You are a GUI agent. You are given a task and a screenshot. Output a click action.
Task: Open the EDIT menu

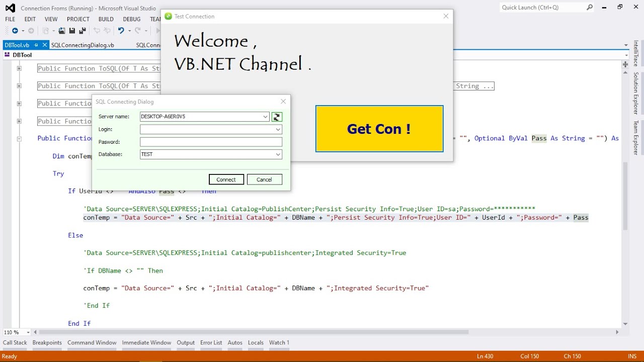pos(30,19)
